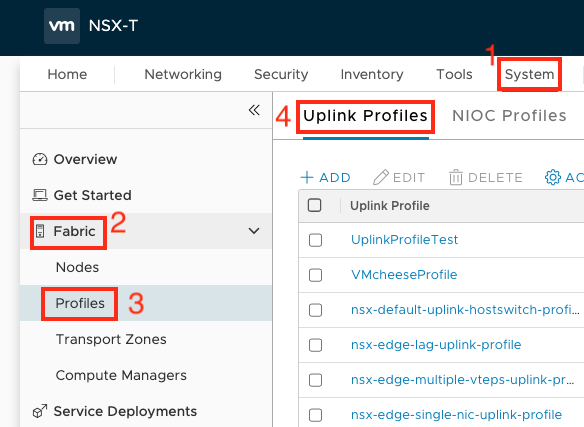The image size is (584, 427).
Task: Click the Fabric server icon
Action: 40,231
